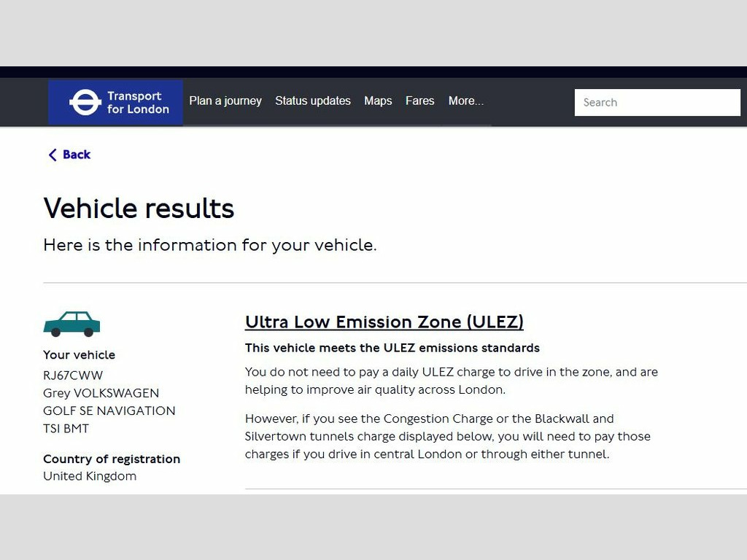This screenshot has height=560, width=747.
Task: Click the GOLF SE NAVIGATION model text
Action: click(x=109, y=411)
